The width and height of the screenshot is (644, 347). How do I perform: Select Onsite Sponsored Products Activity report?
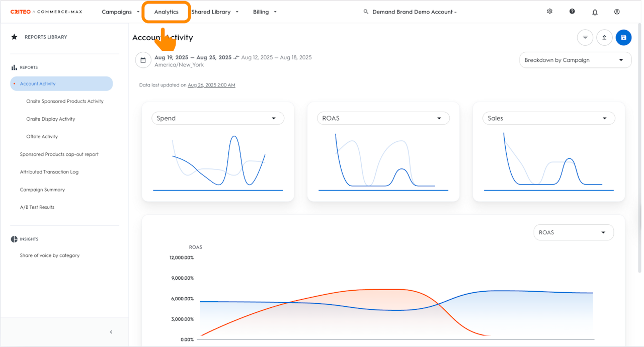[x=65, y=101]
